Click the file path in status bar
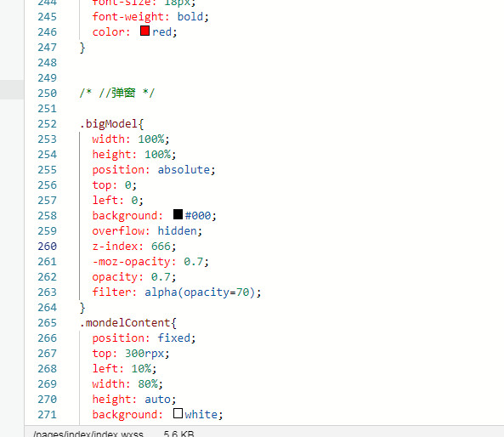The height and width of the screenshot is (437, 504). [x=88, y=434]
